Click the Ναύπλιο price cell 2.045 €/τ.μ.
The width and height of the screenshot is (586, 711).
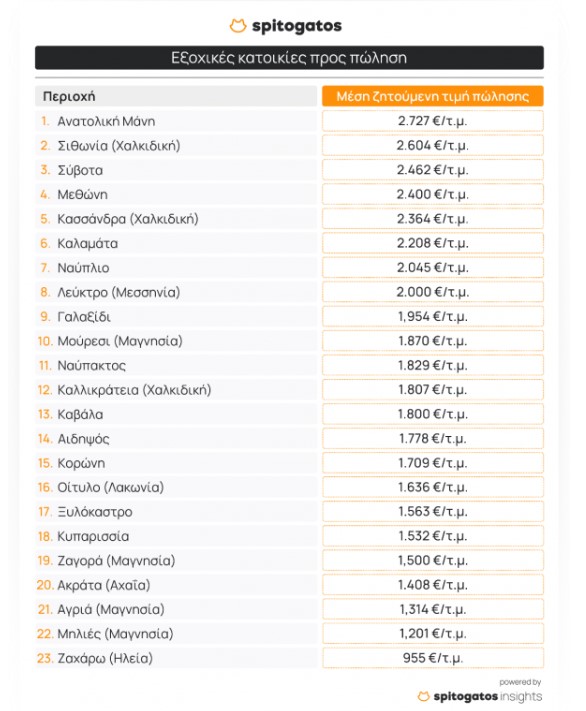click(x=433, y=268)
